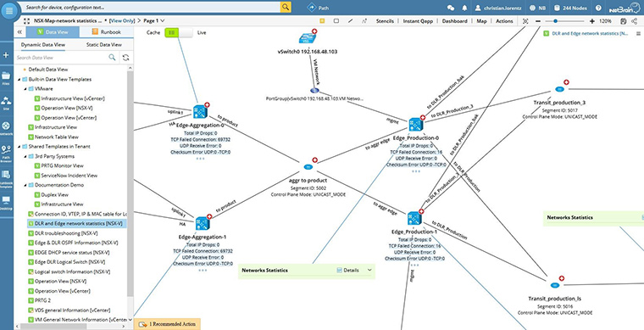The width and height of the screenshot is (644, 330).
Task: Open the Page 1 dropdown
Action: 154,20
